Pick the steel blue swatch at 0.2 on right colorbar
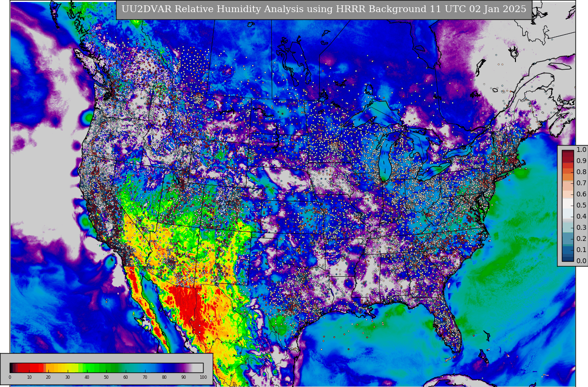 point(568,238)
